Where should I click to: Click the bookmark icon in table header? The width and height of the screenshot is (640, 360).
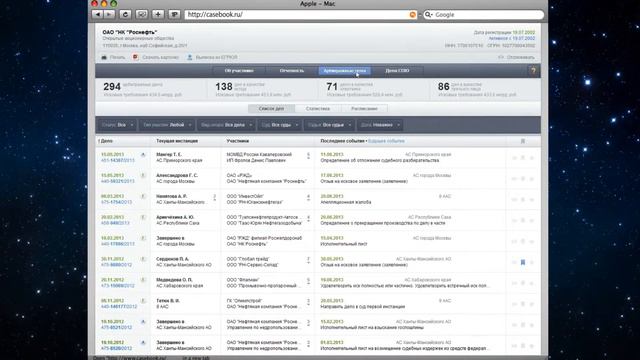click(x=522, y=141)
